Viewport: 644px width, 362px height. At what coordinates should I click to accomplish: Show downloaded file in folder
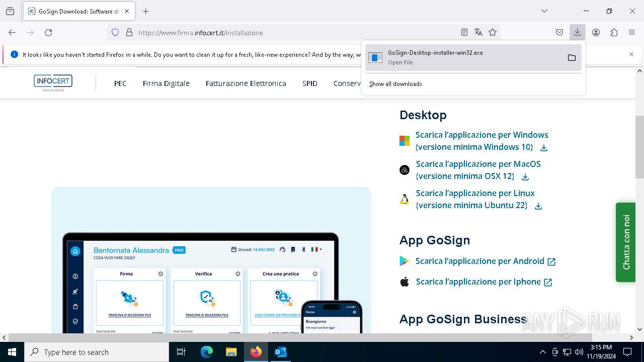pos(572,57)
